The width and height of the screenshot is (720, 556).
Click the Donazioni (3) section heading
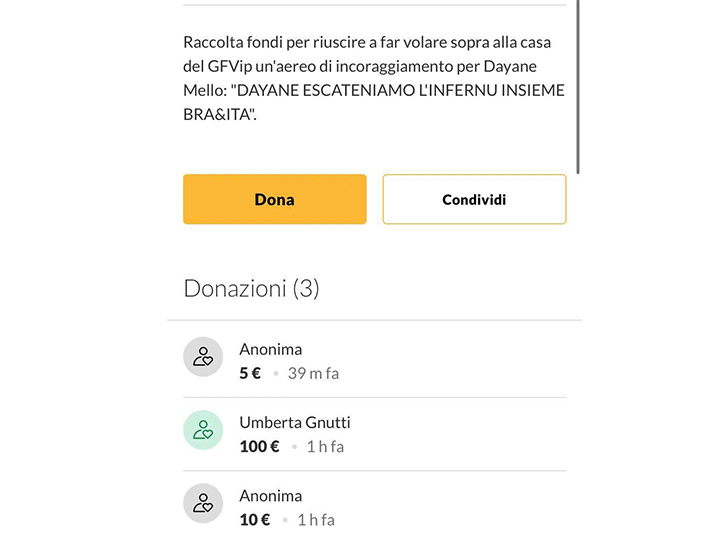[x=251, y=288]
